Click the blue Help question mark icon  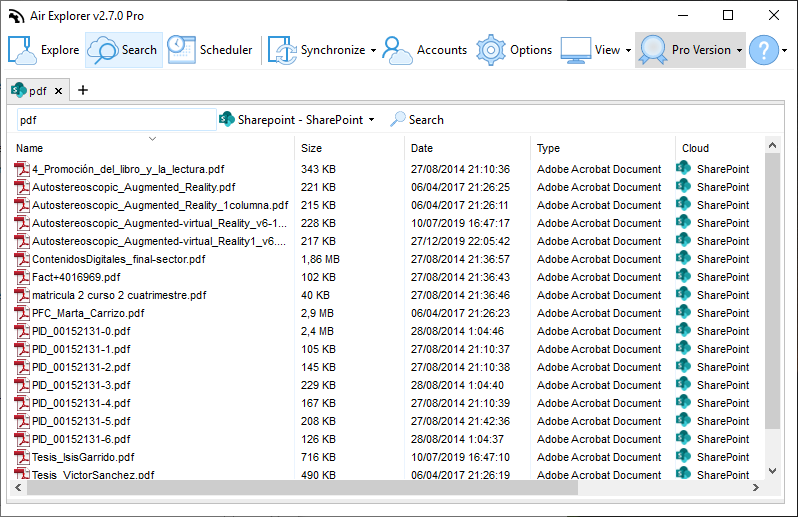(764, 50)
